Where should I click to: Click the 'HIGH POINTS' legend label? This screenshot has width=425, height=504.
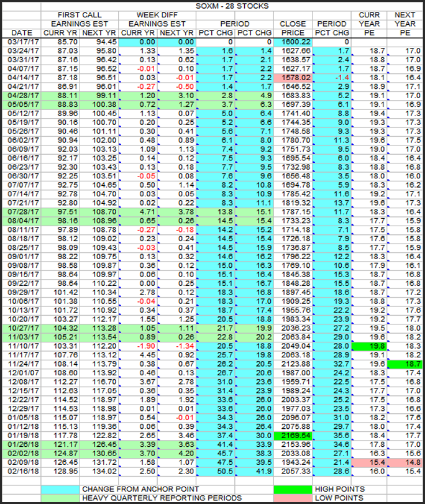[x=340, y=489]
